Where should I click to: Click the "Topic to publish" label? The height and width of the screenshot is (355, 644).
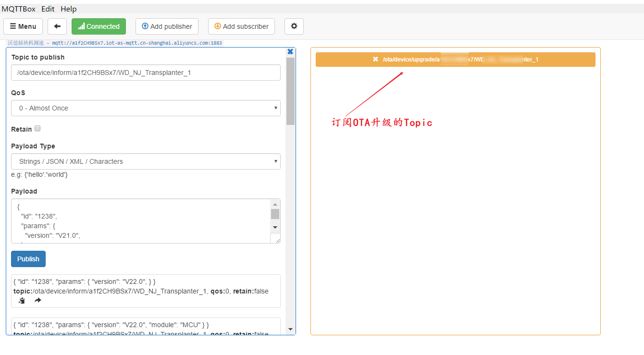(x=38, y=57)
